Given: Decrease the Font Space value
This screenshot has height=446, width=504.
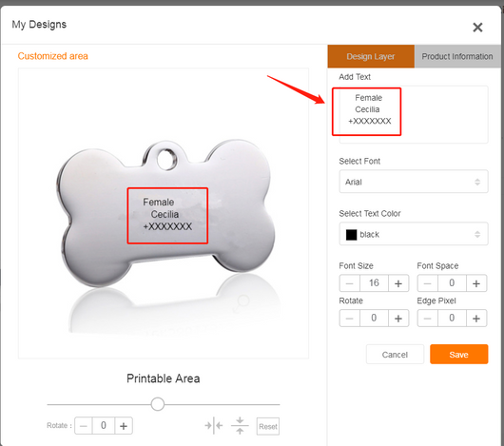Looking at the screenshot, I should click(x=428, y=283).
